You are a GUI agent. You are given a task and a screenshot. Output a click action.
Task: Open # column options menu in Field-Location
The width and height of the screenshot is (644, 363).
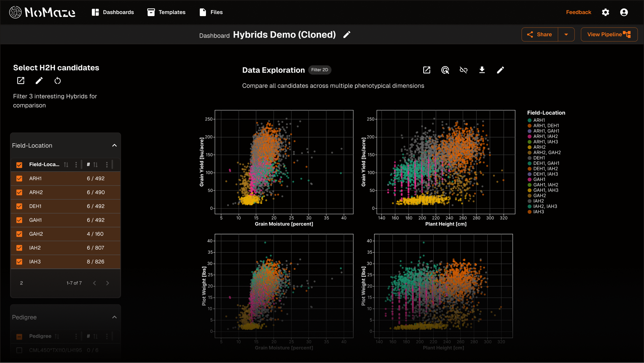click(x=107, y=165)
